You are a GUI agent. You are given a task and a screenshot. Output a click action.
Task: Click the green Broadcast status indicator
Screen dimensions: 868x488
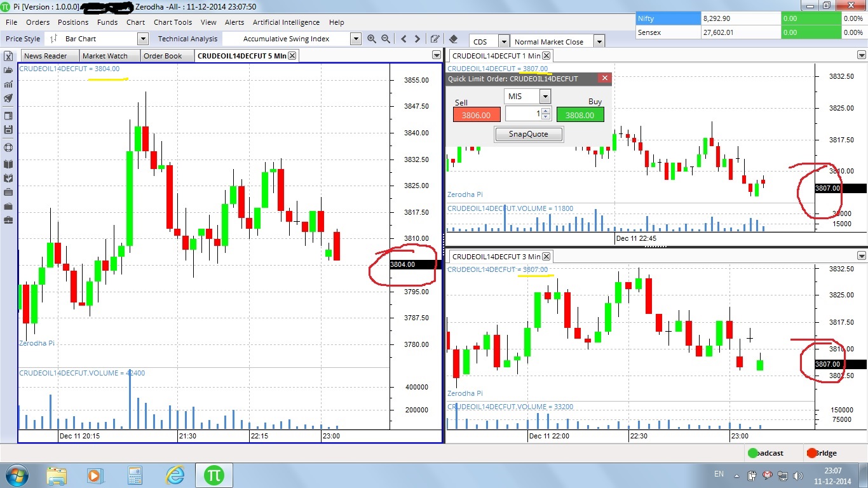point(753,453)
